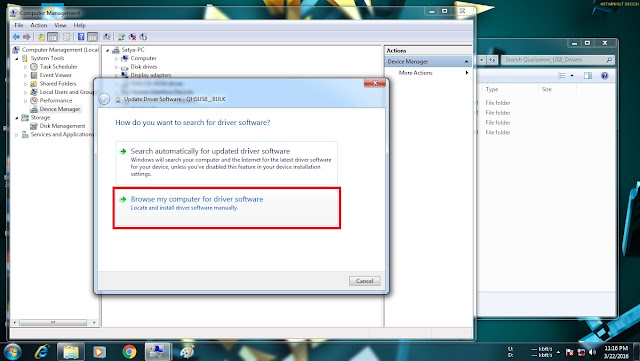This screenshot has height=361, width=640.
Task: Expand the Task Scheduler node arrow
Action: [x=25, y=67]
